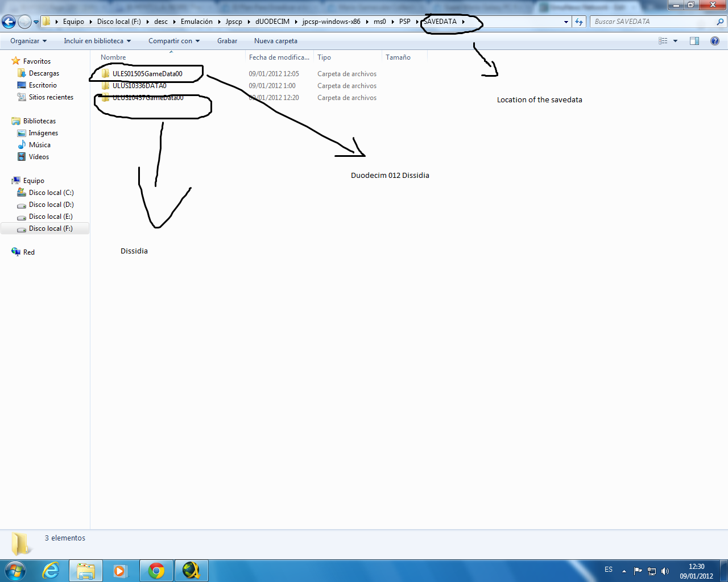Select the ULUS10336DATA0 folder

point(139,86)
